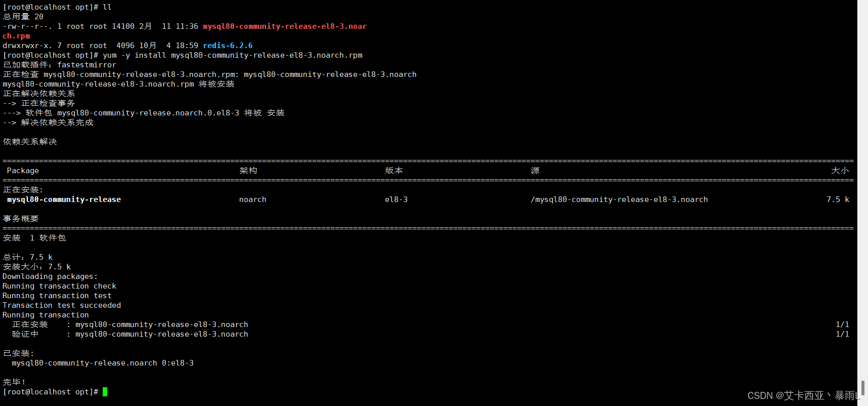Click the '1/1' counter on 验证中 row

pyautogui.click(x=842, y=334)
